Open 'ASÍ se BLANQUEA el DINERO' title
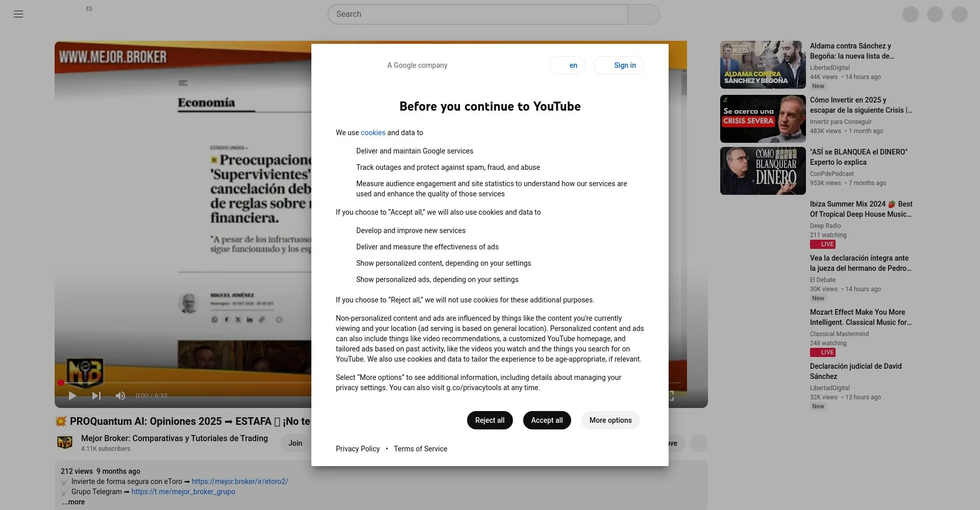This screenshot has width=980, height=510. [x=859, y=157]
